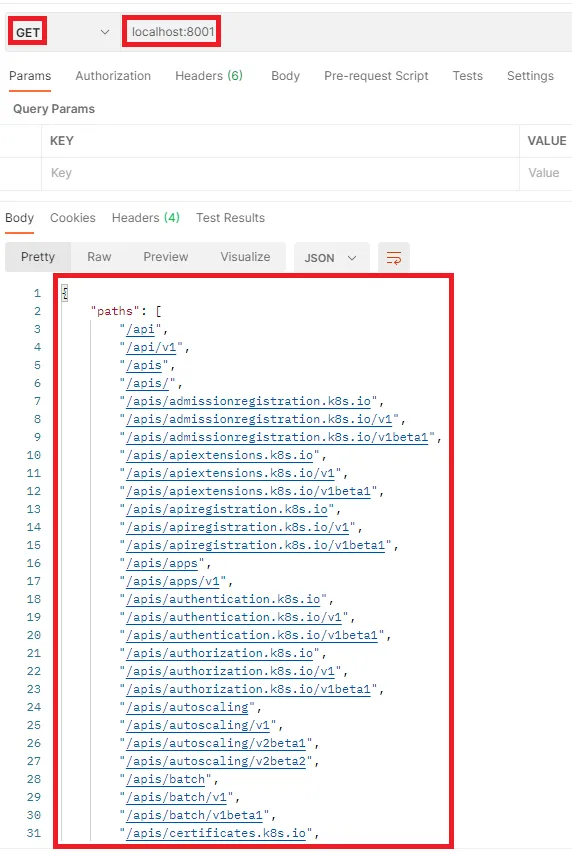Click the VALUE column header
Viewport: 572px width, 855px height.
547,141
